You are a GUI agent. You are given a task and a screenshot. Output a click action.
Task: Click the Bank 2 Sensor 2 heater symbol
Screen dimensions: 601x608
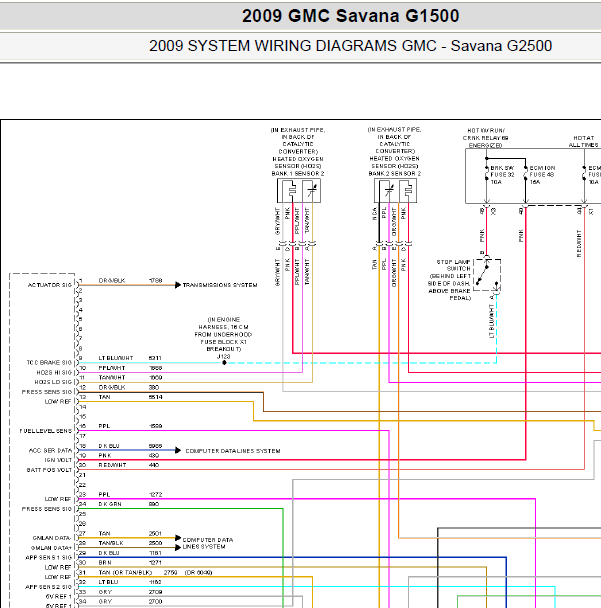408,191
